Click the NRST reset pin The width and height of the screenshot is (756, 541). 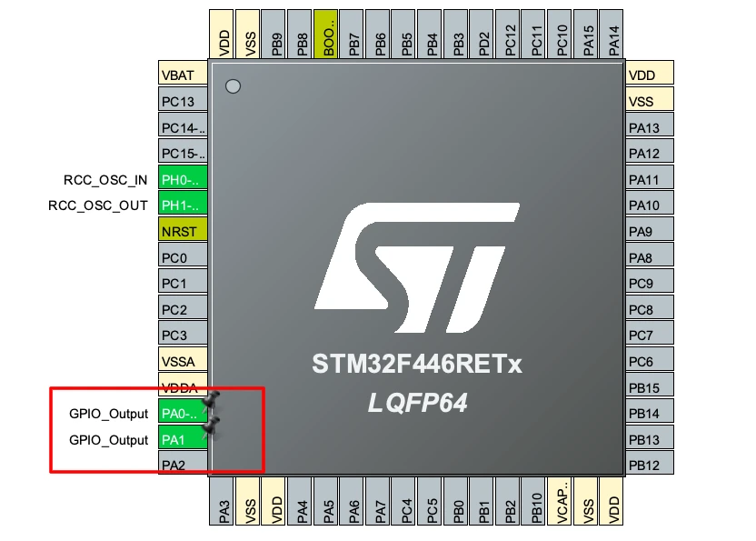pos(184,231)
